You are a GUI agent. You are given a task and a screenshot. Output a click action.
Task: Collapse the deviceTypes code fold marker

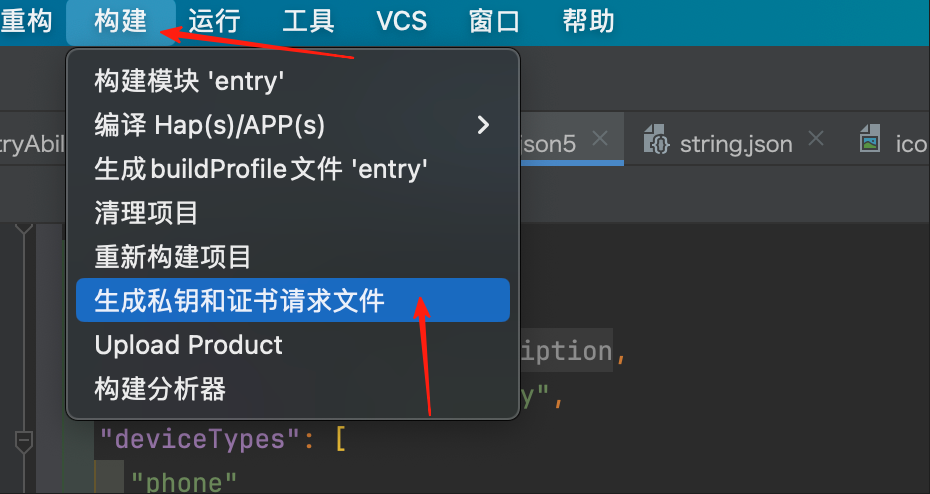pyautogui.click(x=24, y=439)
